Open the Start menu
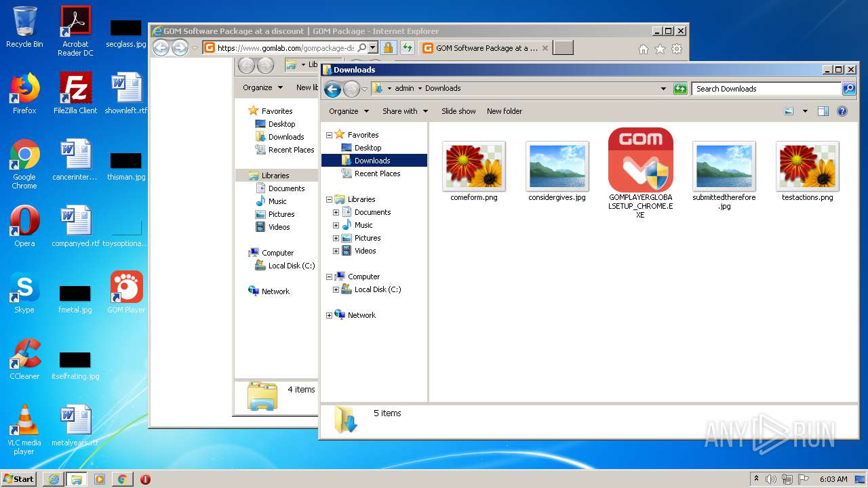This screenshot has height=488, width=868. pos(19,479)
